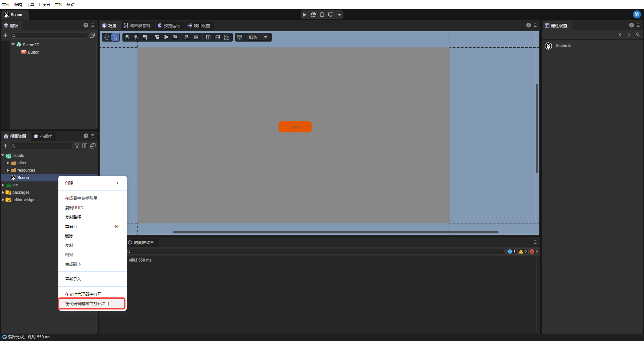Click the grid layout icon in toolbar
The height and width of the screenshot is (341, 644).
click(227, 37)
